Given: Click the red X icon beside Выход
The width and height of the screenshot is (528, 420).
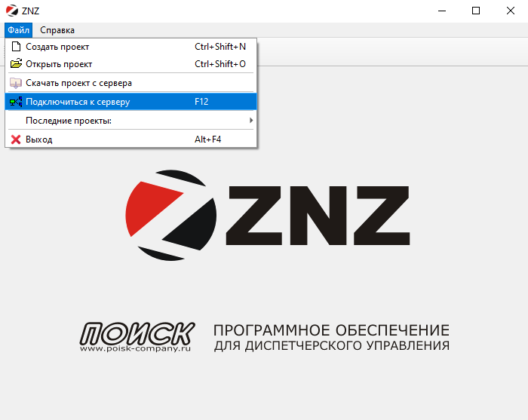Looking at the screenshot, I should [x=16, y=139].
